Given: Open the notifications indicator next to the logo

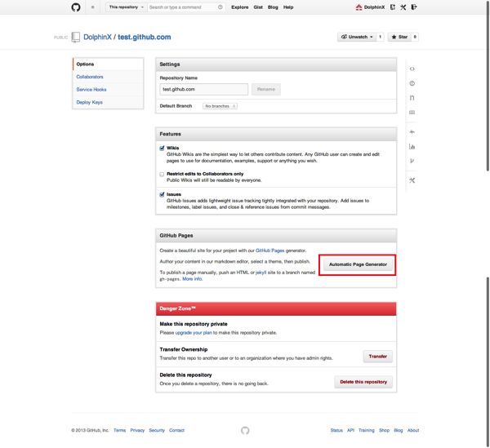Looking at the screenshot, I should click(92, 7).
